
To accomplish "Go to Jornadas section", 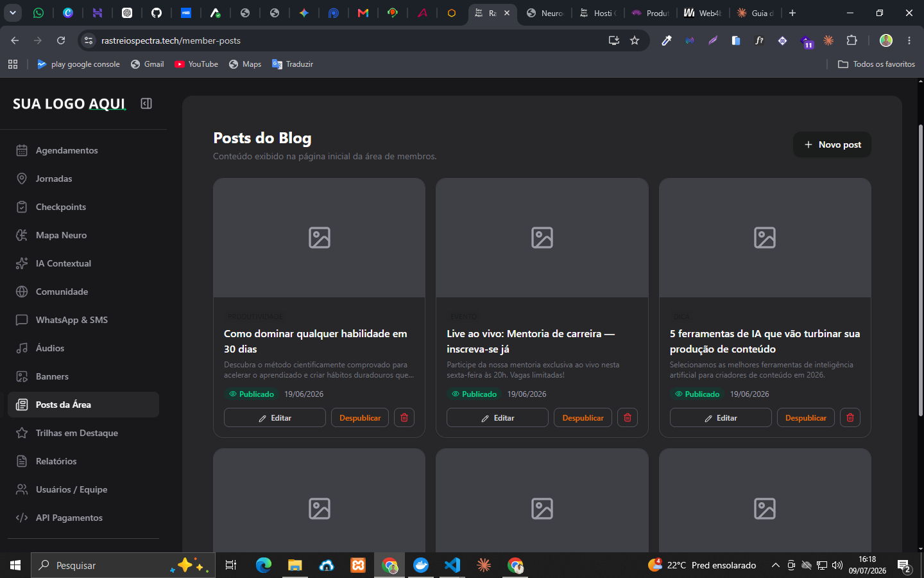I will click(x=83, y=179).
